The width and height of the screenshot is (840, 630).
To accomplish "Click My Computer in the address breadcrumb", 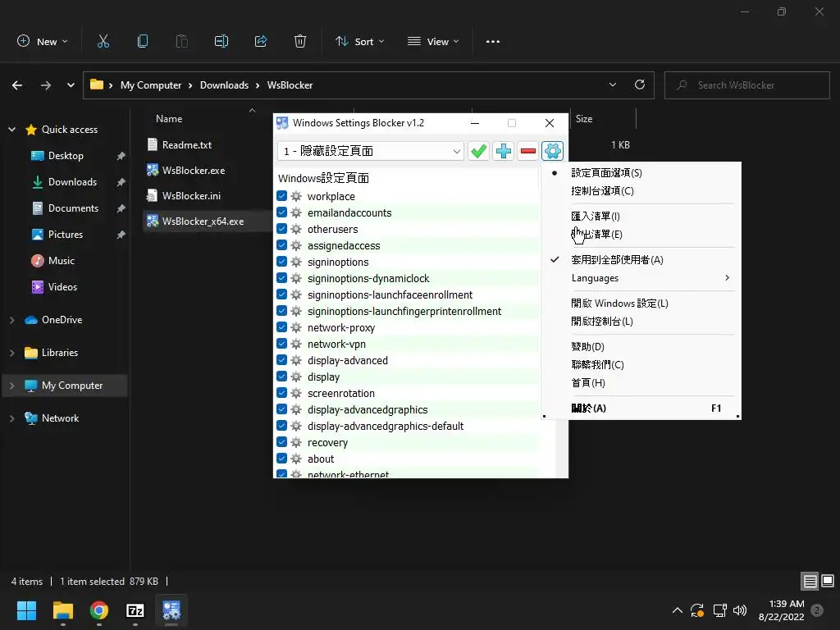I will (x=151, y=85).
